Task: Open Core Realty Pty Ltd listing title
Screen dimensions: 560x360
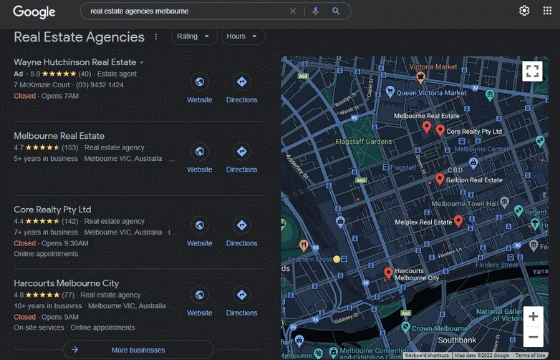Action: (52, 209)
